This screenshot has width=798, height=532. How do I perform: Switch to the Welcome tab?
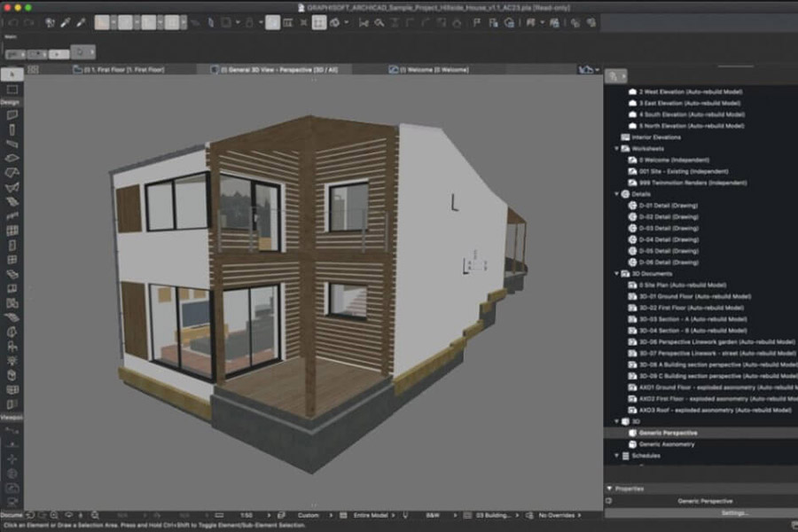(x=429, y=70)
